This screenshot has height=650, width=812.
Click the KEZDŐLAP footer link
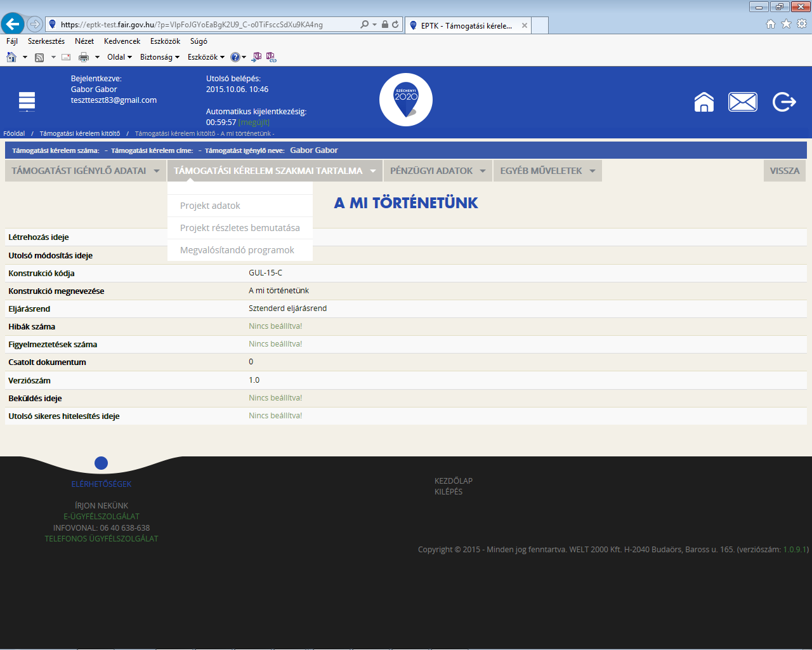(x=454, y=481)
